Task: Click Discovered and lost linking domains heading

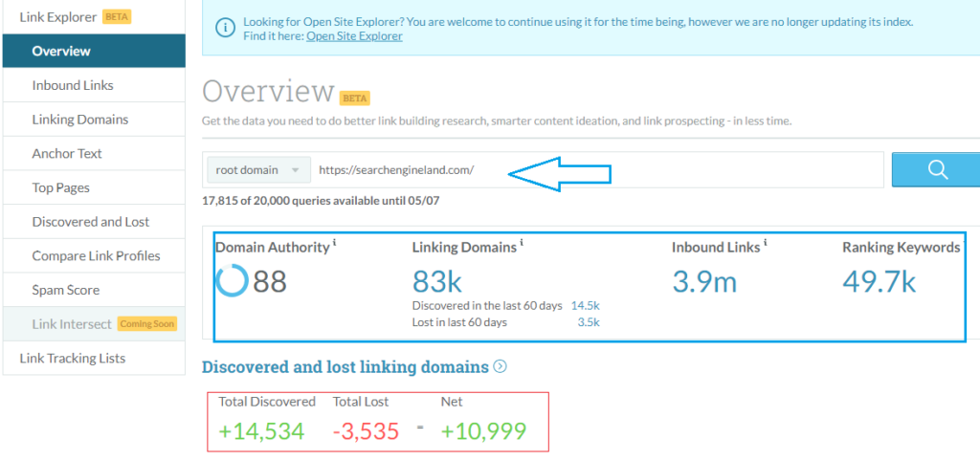Action: click(345, 366)
